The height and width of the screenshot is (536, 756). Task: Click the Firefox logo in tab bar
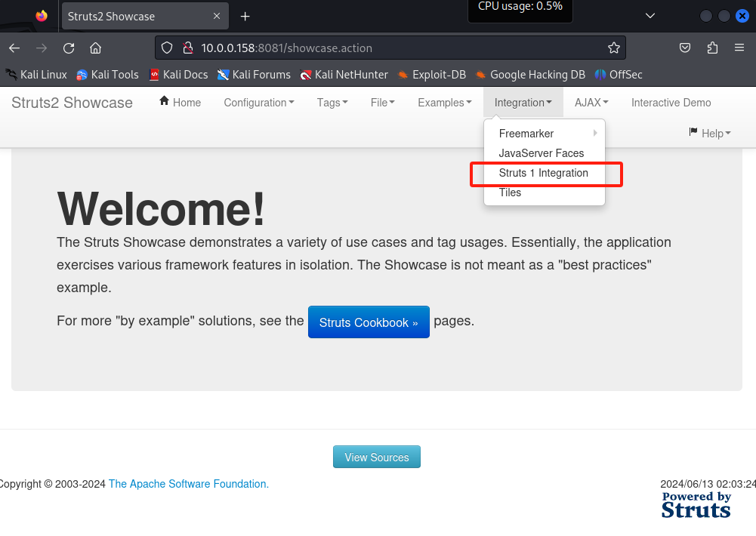pos(42,16)
